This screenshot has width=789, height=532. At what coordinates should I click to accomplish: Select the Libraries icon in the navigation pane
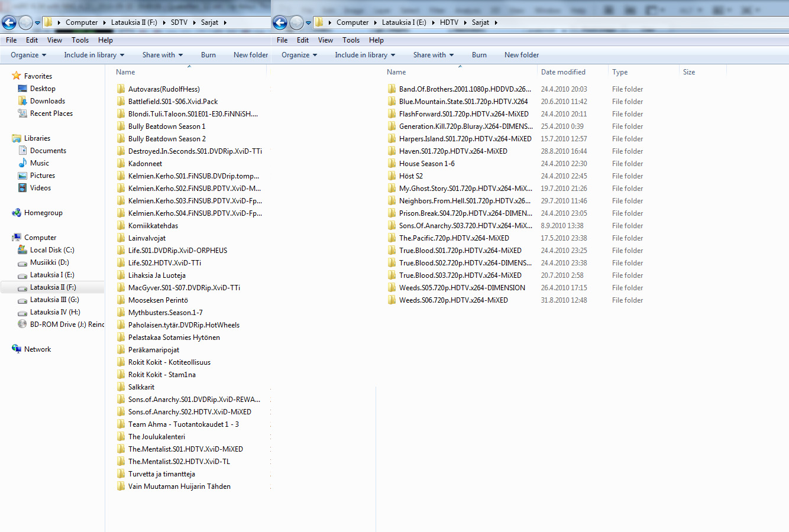click(x=17, y=138)
